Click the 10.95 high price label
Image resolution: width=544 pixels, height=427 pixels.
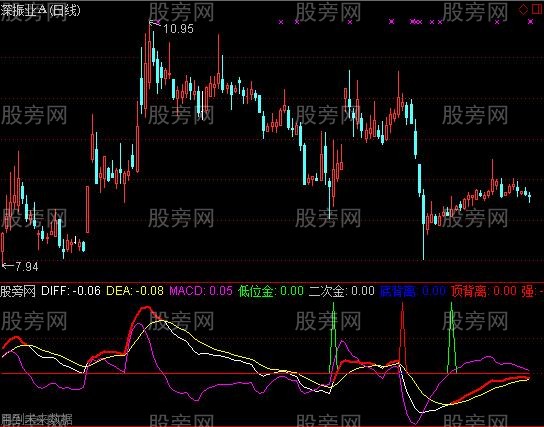[178, 28]
